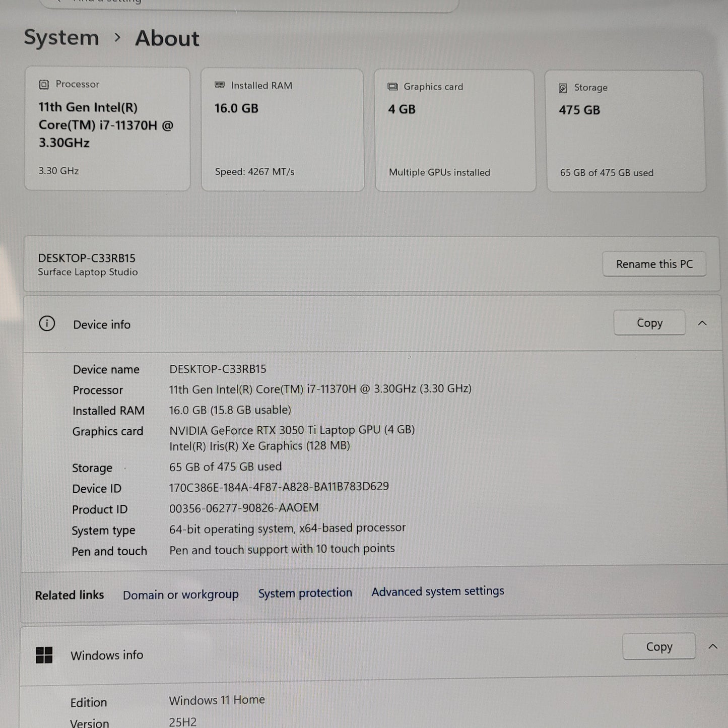This screenshot has height=728, width=728.
Task: Select the 25H2 version value
Action: 182,722
